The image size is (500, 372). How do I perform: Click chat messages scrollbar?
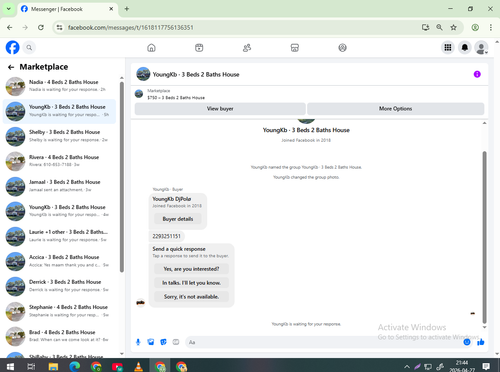[484, 237]
